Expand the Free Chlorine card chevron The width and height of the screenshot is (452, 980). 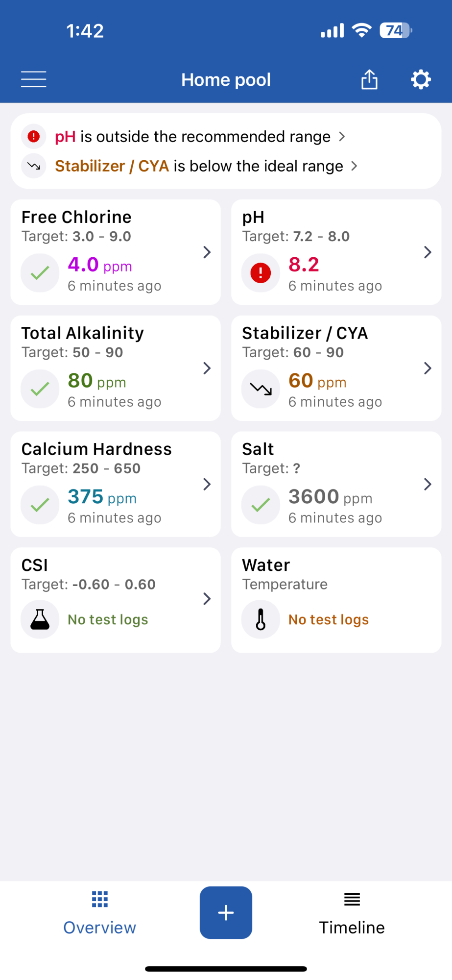click(207, 252)
